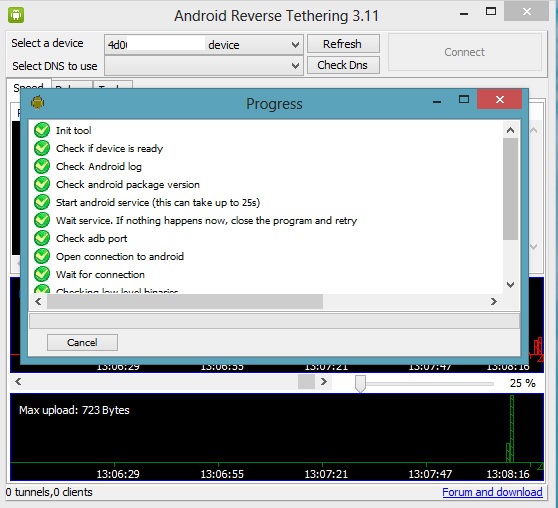
Task: Adjust the 25 % zoom slider handle
Action: [360, 383]
